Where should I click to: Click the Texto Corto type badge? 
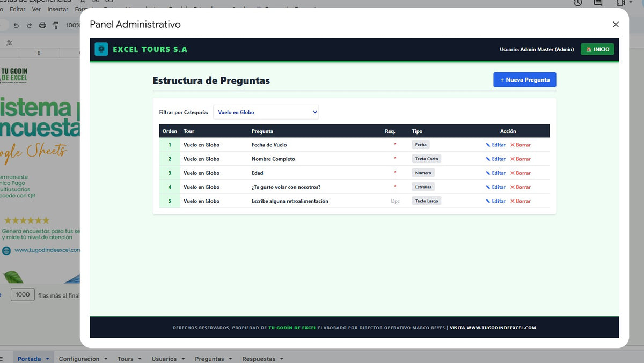coord(427,159)
